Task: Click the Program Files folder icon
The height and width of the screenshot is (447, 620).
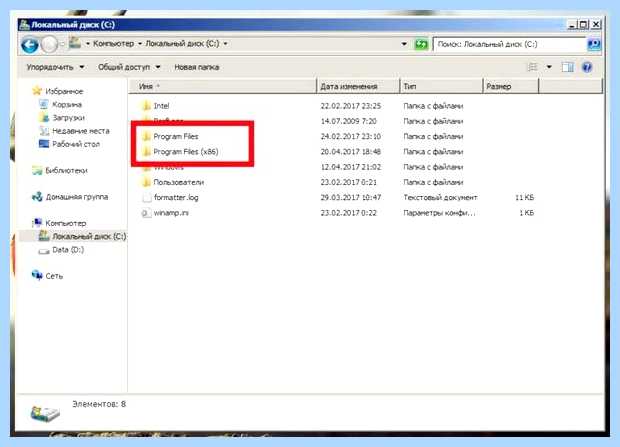Action: point(146,136)
